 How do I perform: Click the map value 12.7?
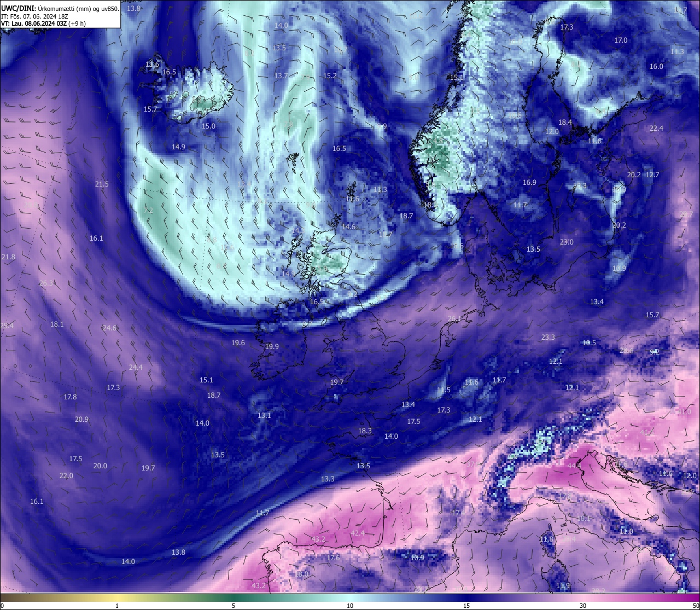652,175
